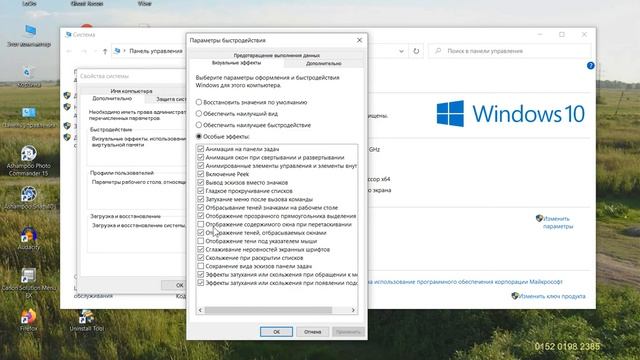Image resolution: width=640 pixels, height=360 pixels.
Task: Toggle Эффекты затухания при обращении к меню
Action: coord(200,274)
